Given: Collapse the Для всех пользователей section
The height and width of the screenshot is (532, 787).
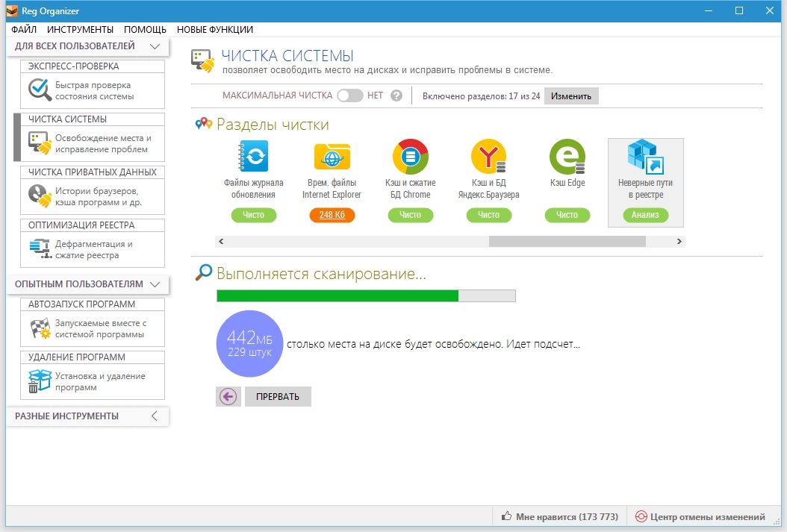Looking at the screenshot, I should pos(155,46).
